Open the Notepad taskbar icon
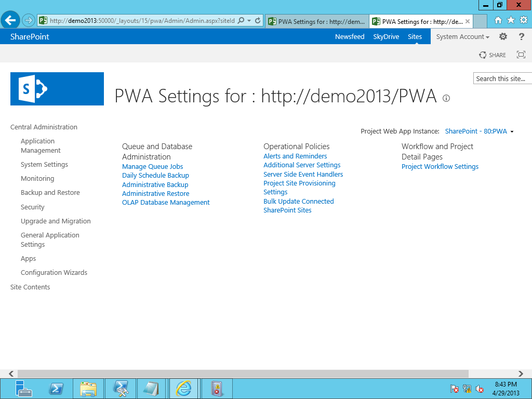The width and height of the screenshot is (532, 399). click(151, 389)
